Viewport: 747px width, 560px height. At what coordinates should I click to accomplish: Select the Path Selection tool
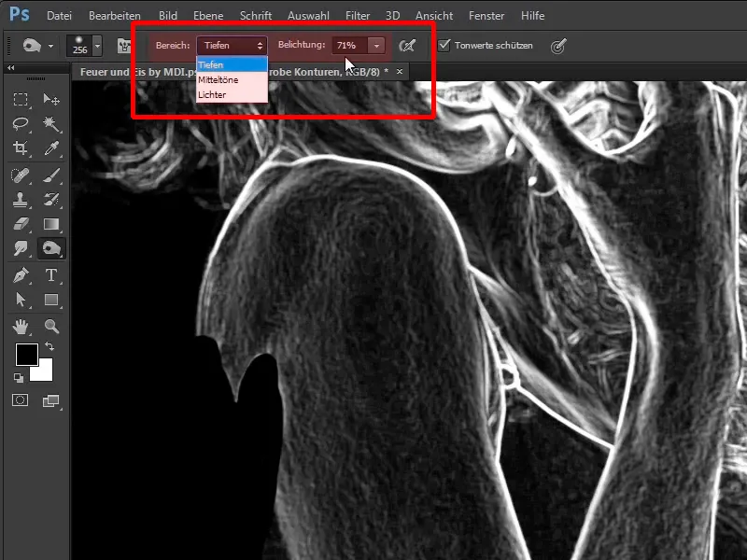(x=20, y=300)
